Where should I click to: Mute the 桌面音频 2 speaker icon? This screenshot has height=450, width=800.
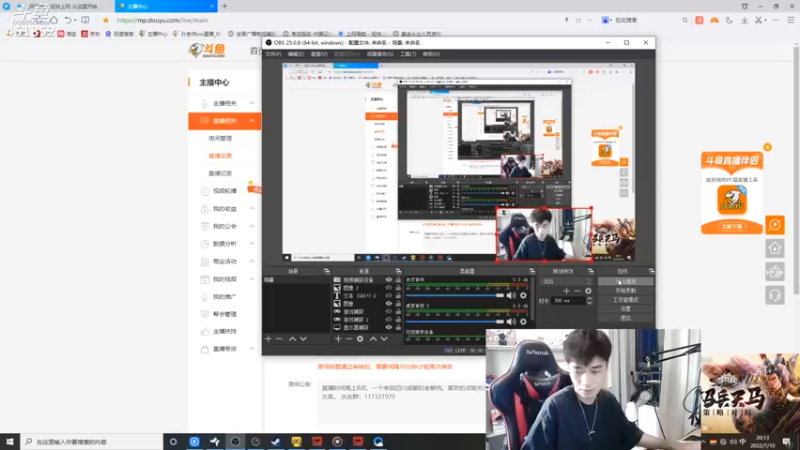point(512,321)
